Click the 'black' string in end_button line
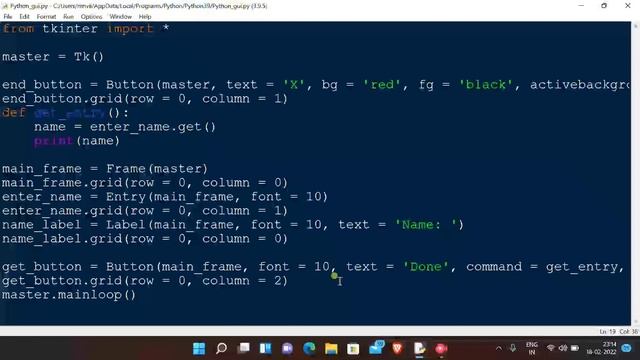640x360 pixels. point(485,85)
